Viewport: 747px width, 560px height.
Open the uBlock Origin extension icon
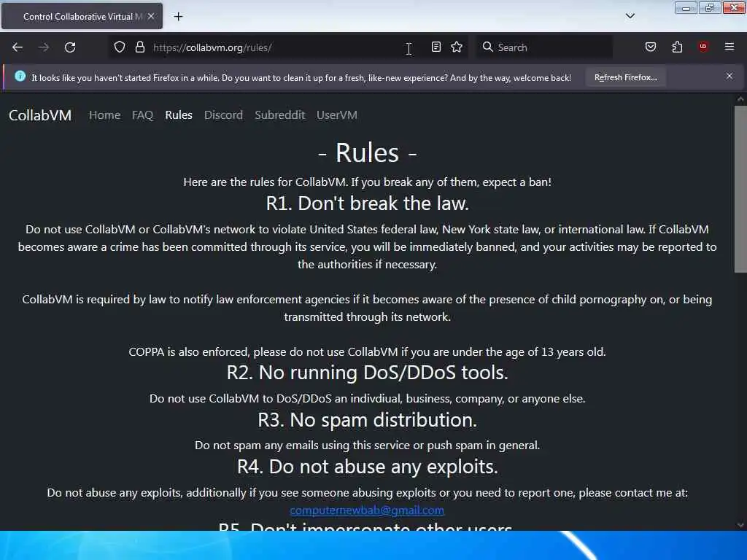[703, 47]
